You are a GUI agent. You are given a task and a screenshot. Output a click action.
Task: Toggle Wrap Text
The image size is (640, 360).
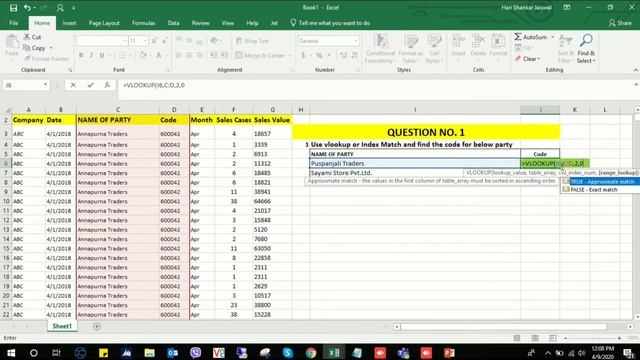click(252, 41)
